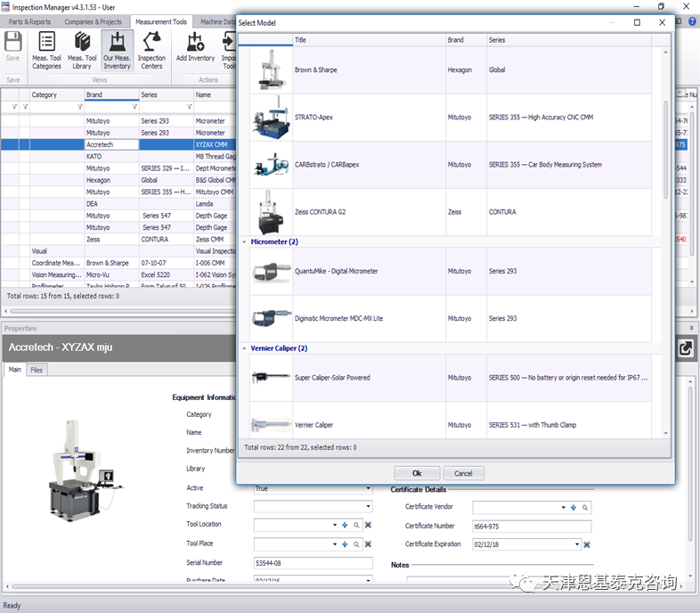Click the search icon beside Certificate Vendor

coord(585,507)
